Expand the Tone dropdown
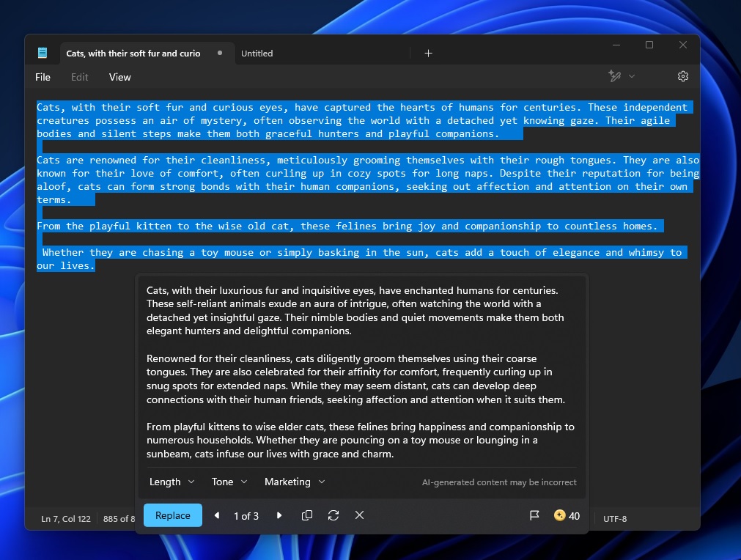Image resolution: width=741 pixels, height=560 pixels. point(229,482)
